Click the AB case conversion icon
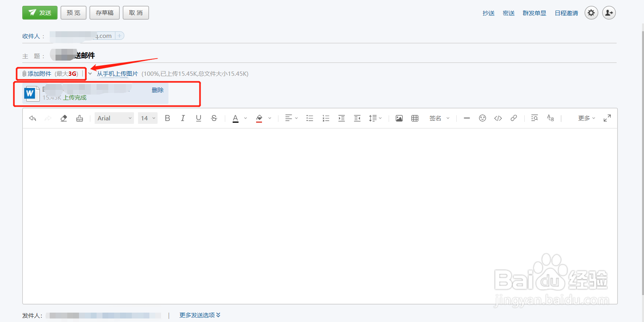This screenshot has width=644, height=322. pyautogui.click(x=550, y=118)
